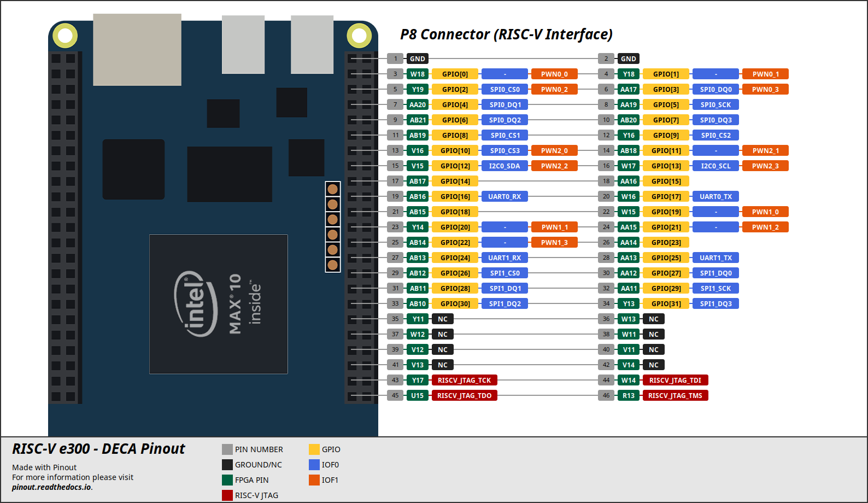Click the Intel MAX 10 chip on the board
The image size is (868, 503).
[219, 304]
